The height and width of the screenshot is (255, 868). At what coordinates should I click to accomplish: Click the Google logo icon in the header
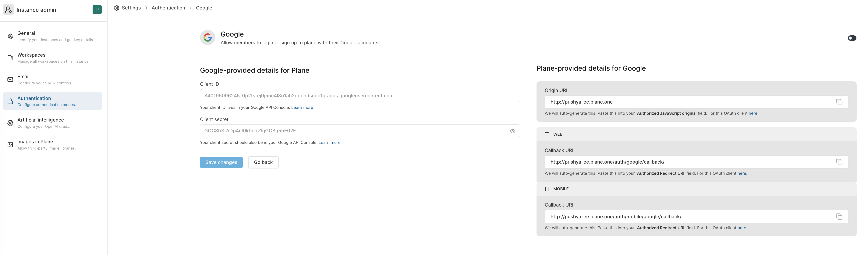(207, 37)
